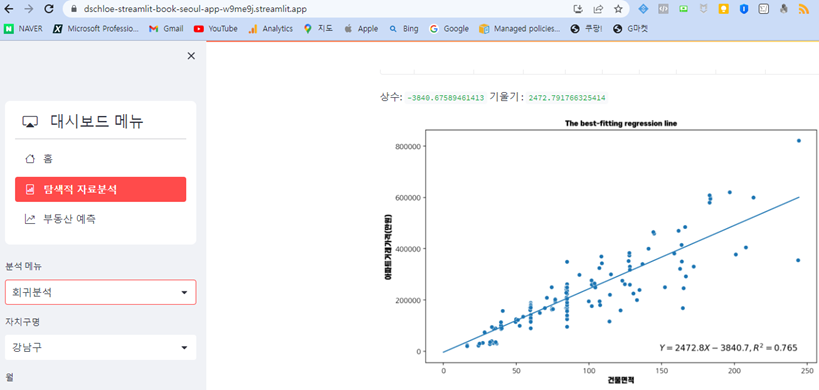Click the 분석 메뉴 label
Image resolution: width=819 pixels, height=390 pixels.
tap(24, 266)
